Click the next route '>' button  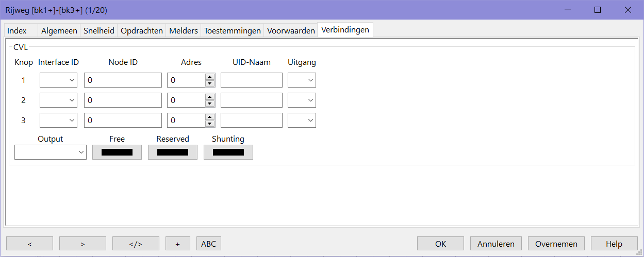pos(82,244)
